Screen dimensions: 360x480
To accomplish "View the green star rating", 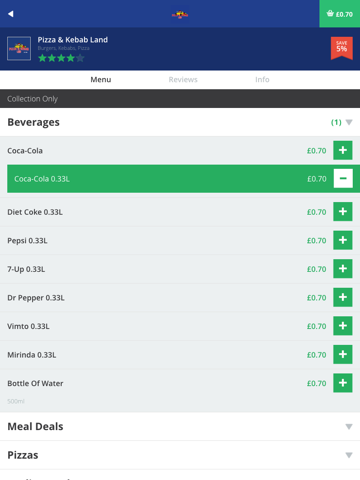I will pos(61,58).
